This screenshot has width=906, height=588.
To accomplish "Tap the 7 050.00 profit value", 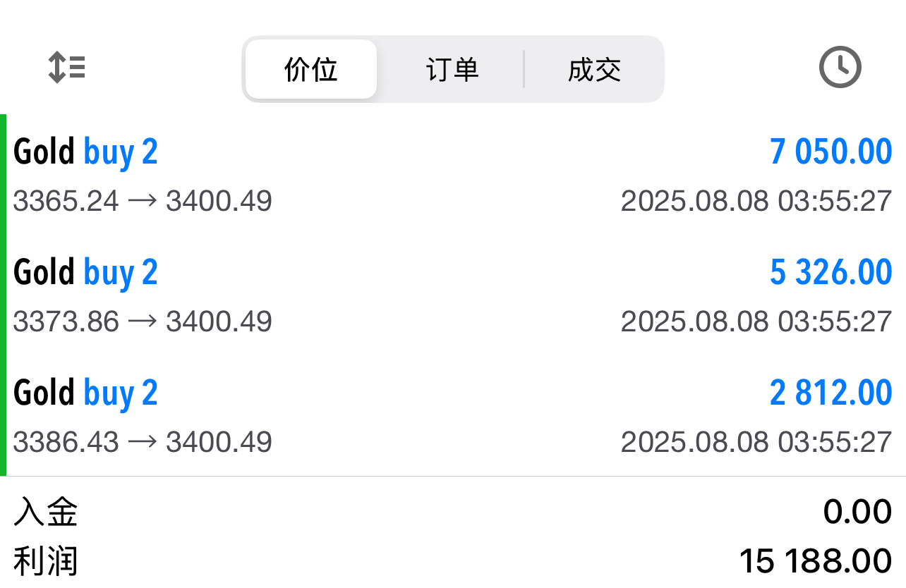I will pyautogui.click(x=831, y=152).
